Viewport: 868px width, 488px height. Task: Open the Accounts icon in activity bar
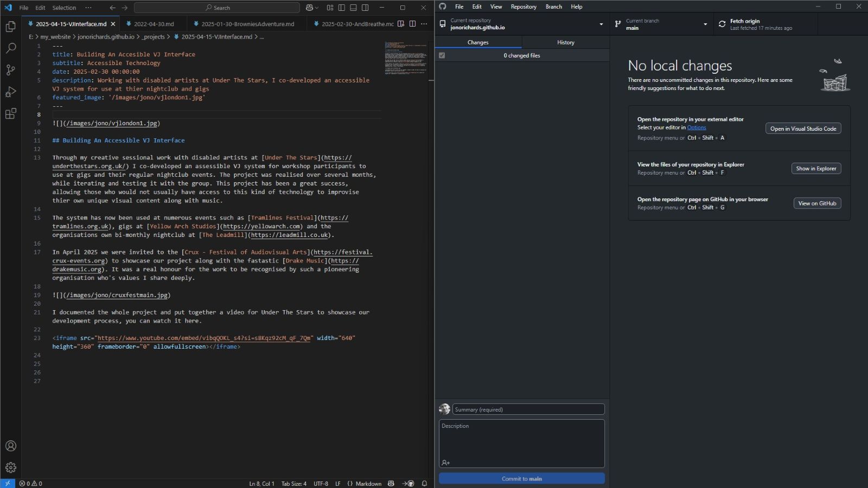coord(10,446)
